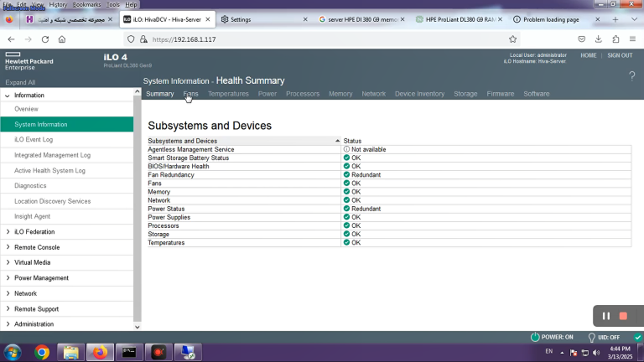Open Active Health System Log
The width and height of the screenshot is (644, 362).
click(x=49, y=170)
